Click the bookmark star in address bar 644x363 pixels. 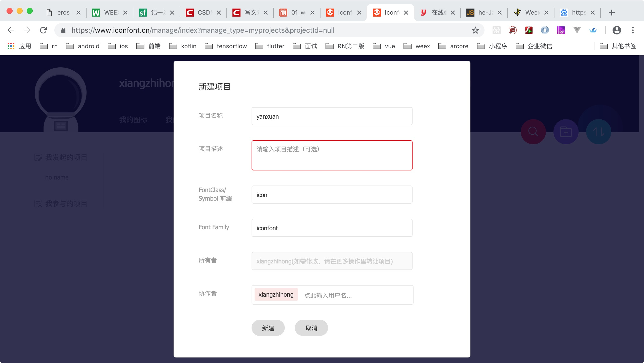pos(475,30)
